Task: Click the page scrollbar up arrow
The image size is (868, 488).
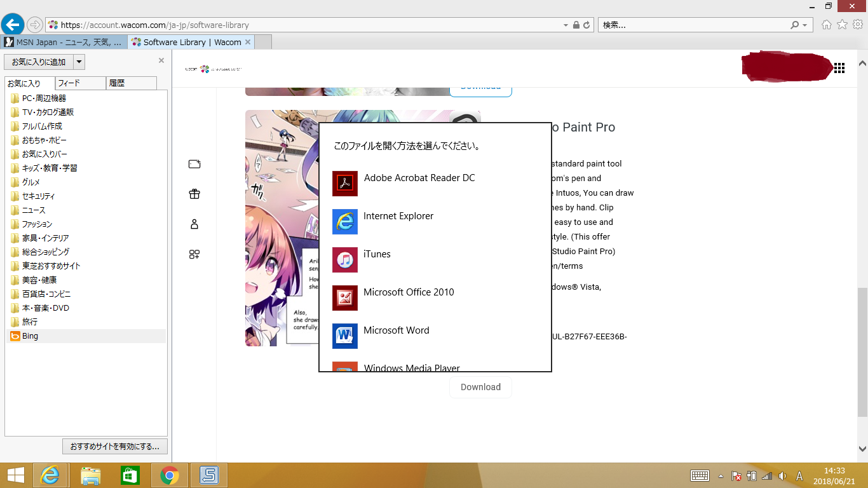Action: 862,64
